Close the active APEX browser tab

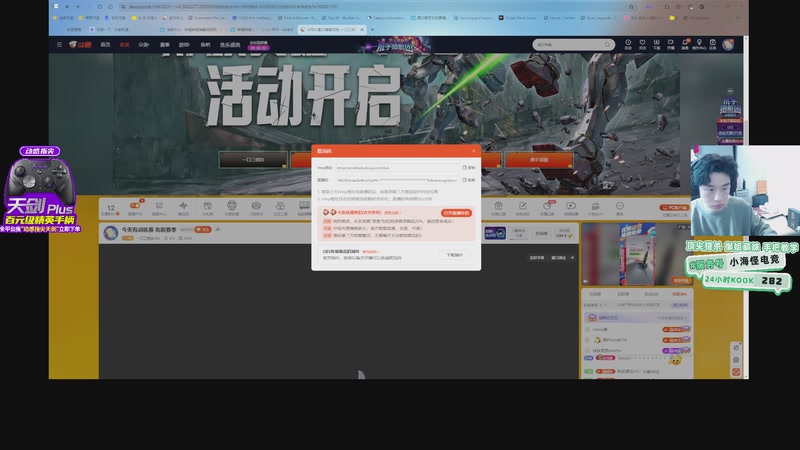tap(362, 30)
